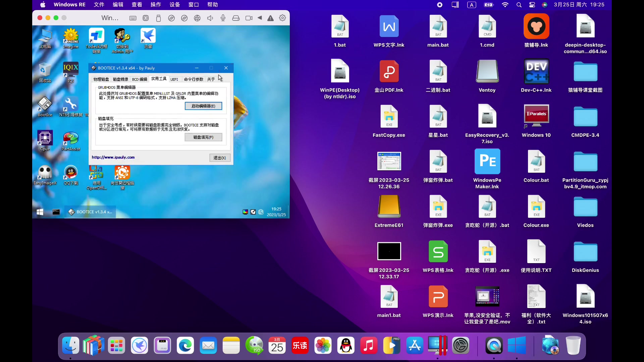Open the 操作 menu in menu bar
This screenshot has width=644, height=362.
[x=156, y=5]
